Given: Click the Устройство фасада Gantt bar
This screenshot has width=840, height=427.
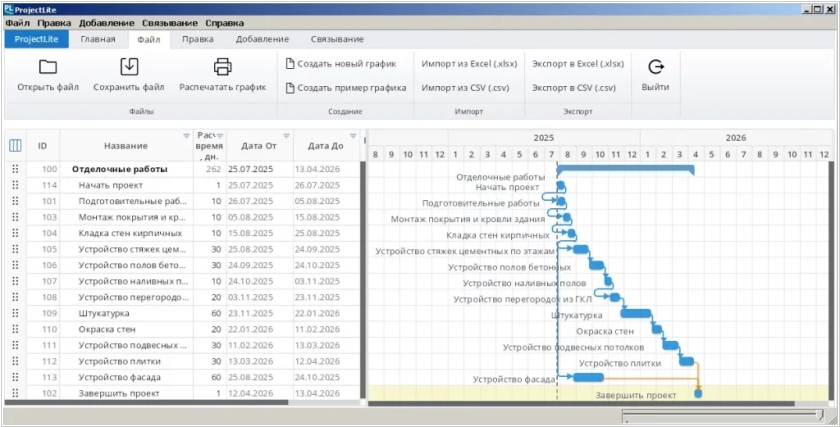Looking at the screenshot, I should coord(588,377).
